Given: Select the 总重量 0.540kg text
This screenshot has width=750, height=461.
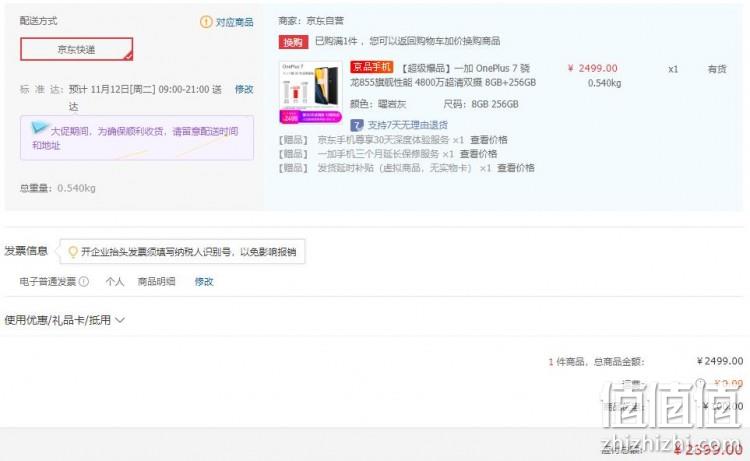Looking at the screenshot, I should [x=57, y=188].
